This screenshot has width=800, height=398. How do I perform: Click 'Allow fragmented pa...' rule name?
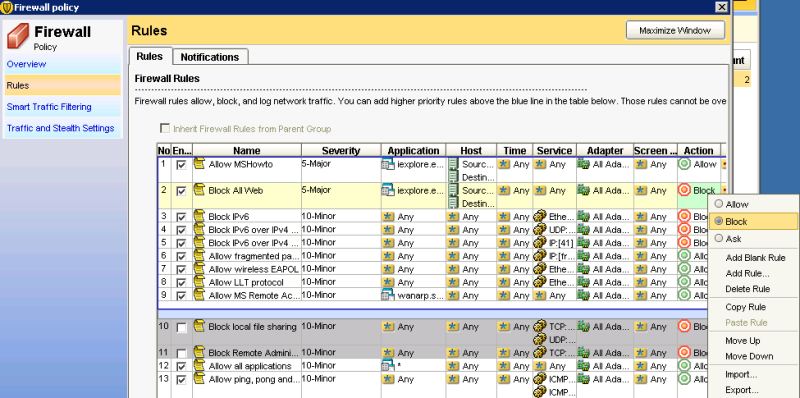coord(254,256)
